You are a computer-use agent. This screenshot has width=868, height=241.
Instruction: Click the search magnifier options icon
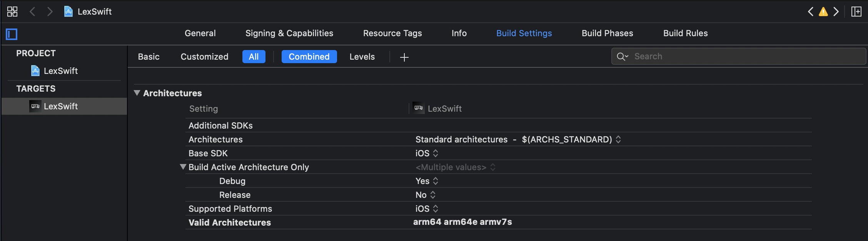pyautogui.click(x=622, y=57)
